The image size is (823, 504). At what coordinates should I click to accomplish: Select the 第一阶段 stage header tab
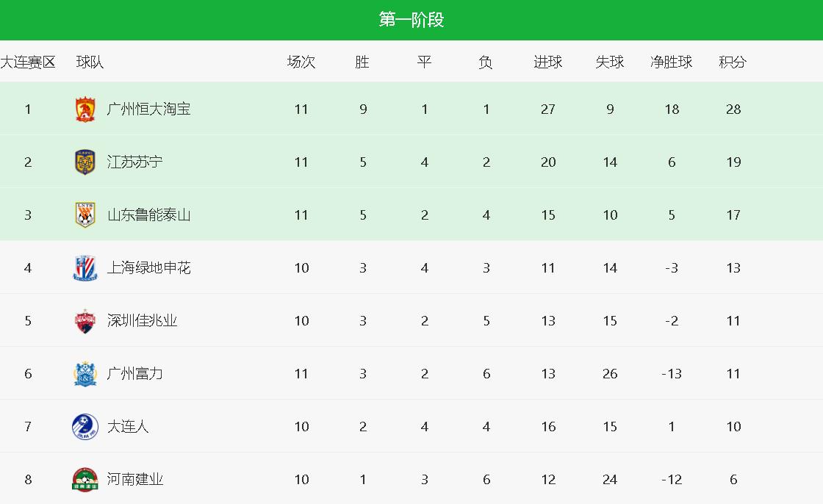[x=412, y=20]
